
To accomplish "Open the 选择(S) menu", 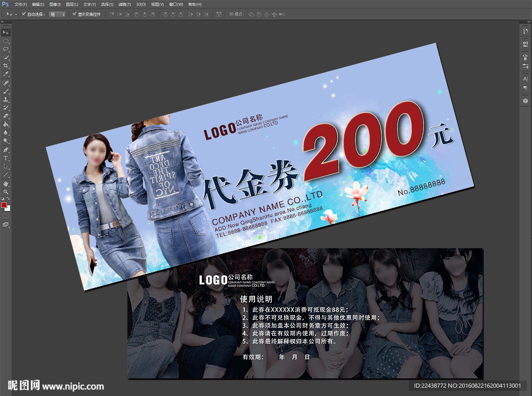I will tap(107, 4).
